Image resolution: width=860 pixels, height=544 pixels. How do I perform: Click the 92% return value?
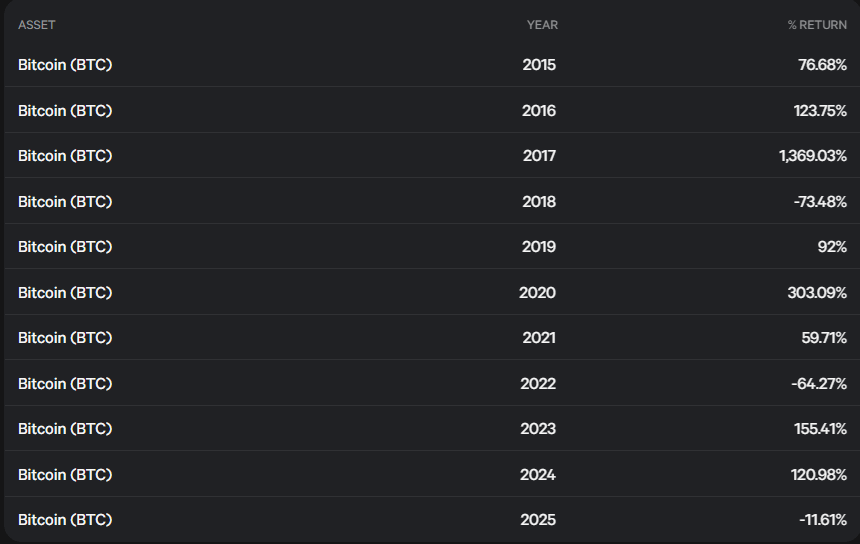832,247
